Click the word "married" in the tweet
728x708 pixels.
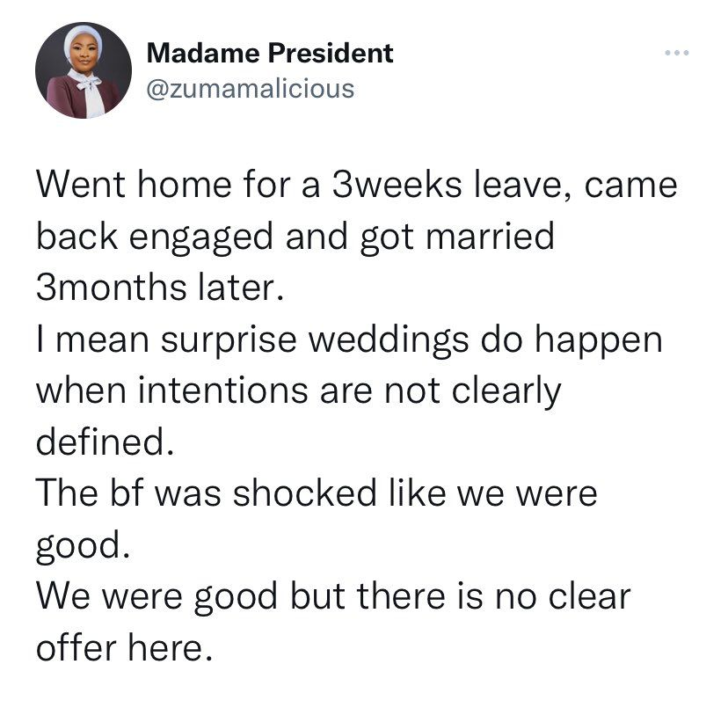coord(490,236)
